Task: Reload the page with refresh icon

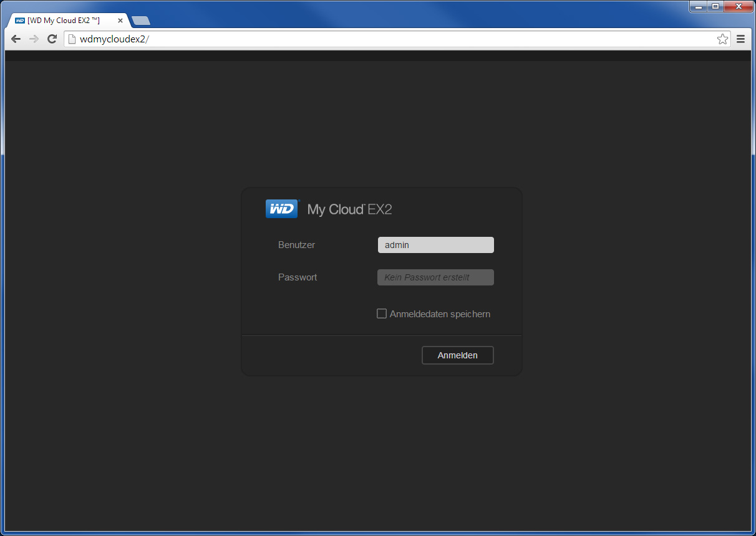Action: tap(52, 39)
